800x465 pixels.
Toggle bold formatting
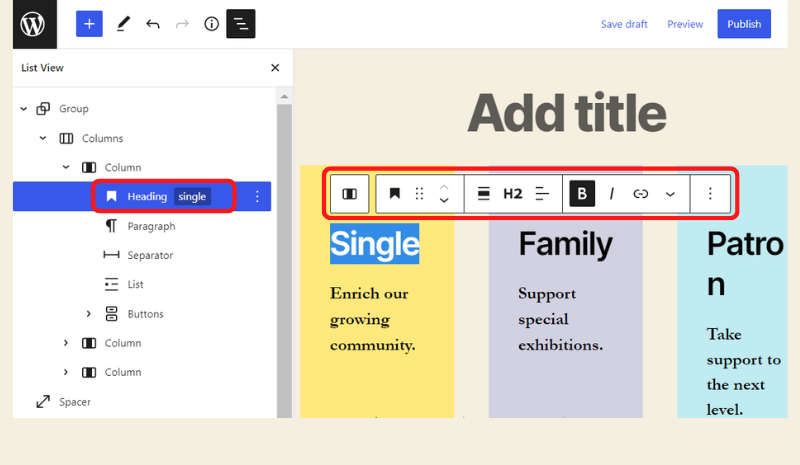point(582,194)
